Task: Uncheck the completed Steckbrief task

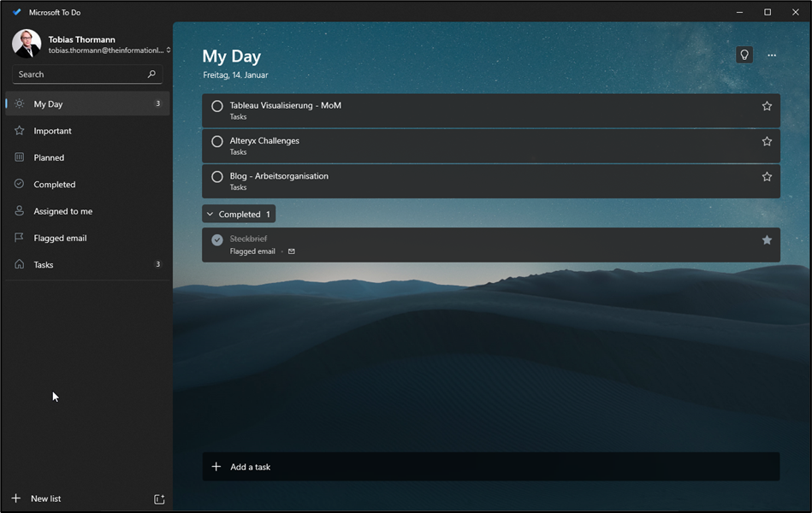Action: coord(217,239)
